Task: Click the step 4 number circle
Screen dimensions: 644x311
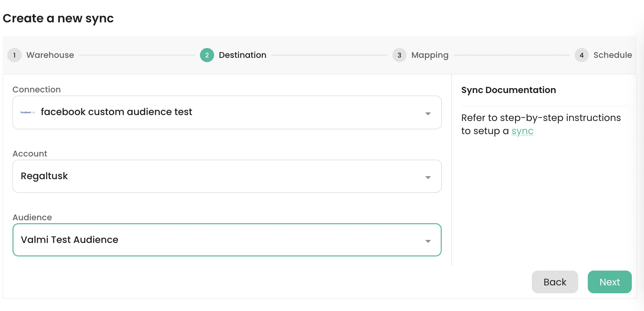Action: 582,55
